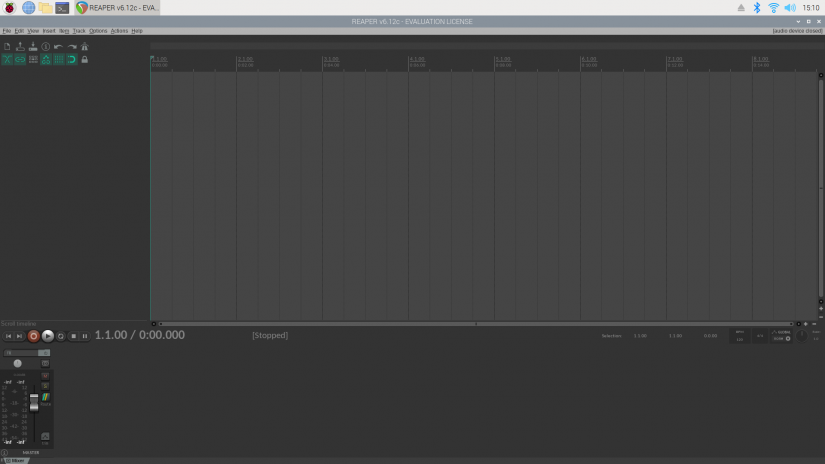Screen dimensions: 825x464
Task: Toggle auto-crossfade in the toolbar
Action: tap(7, 59)
